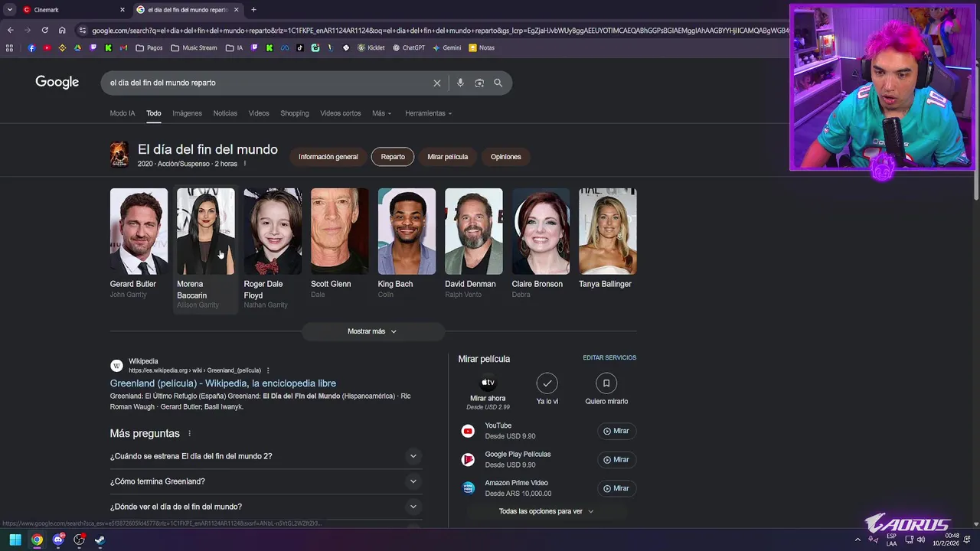Select the 'Videos' search tab
Viewport: 980px width, 551px height.
[x=259, y=113]
